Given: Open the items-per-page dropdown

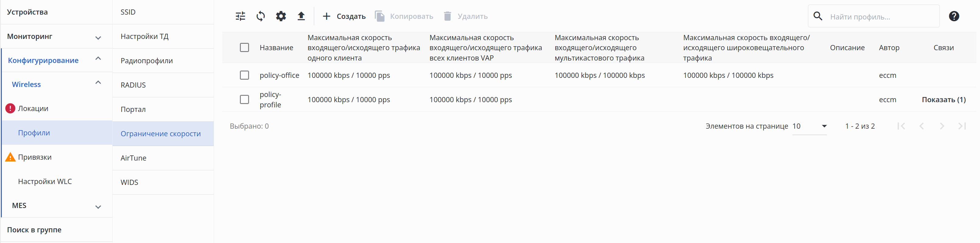Looking at the screenshot, I should coord(809,126).
